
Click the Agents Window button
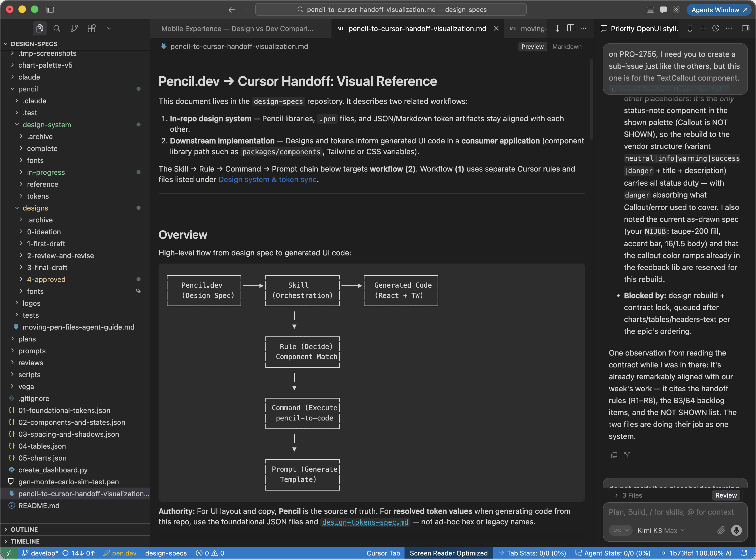tap(719, 9)
